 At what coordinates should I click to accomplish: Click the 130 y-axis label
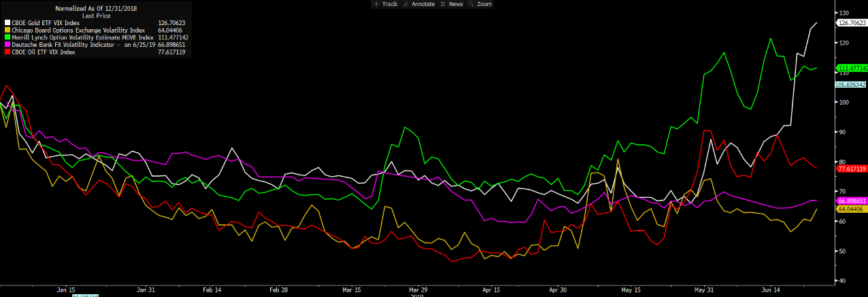[844, 13]
